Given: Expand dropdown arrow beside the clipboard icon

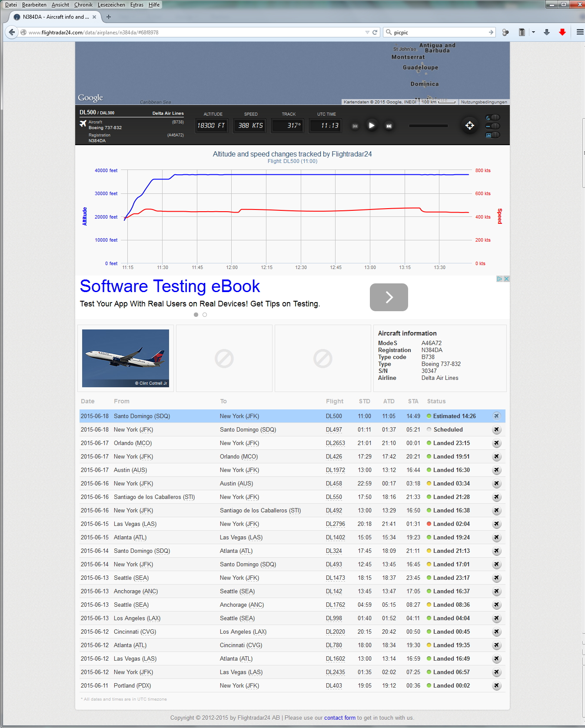Looking at the screenshot, I should (533, 32).
